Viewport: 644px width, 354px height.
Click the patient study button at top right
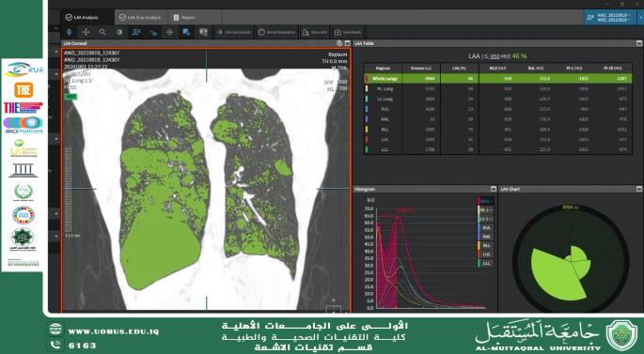click(x=610, y=17)
